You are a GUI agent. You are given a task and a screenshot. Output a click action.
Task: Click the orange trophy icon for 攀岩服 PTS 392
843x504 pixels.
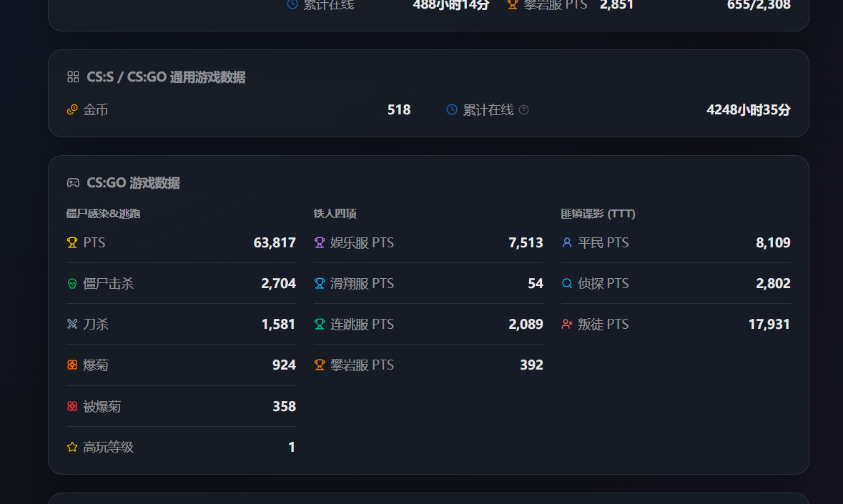coord(320,365)
